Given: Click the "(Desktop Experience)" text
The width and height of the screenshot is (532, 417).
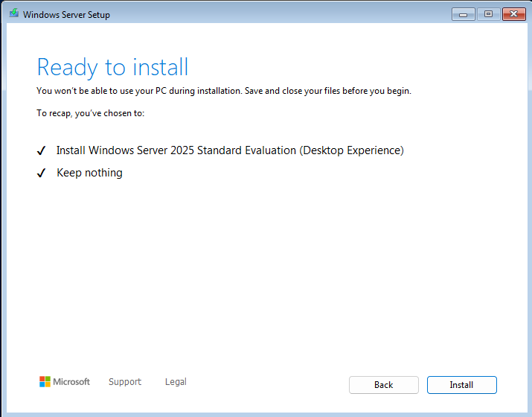Looking at the screenshot, I should click(x=351, y=150).
